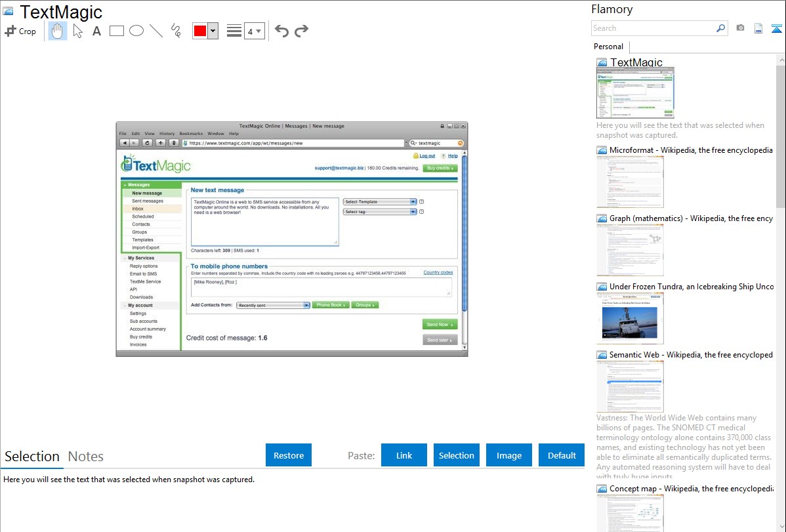Click Send later in the screenshot
Screen dimensions: 786x532
440,340
